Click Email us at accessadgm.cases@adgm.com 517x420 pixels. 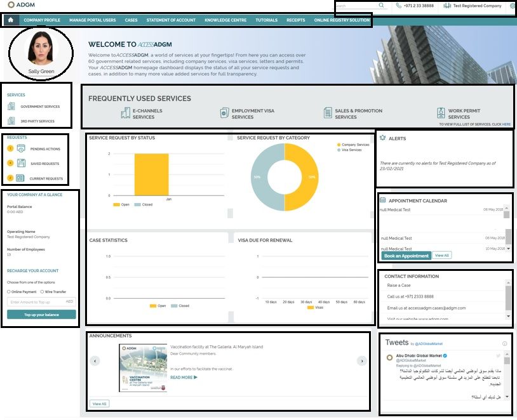coord(426,308)
